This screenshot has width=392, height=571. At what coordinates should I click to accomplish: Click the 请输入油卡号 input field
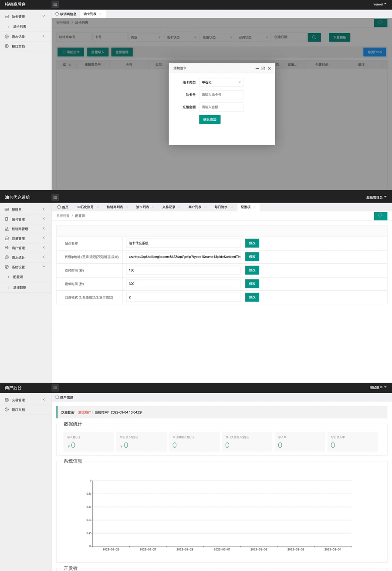(x=221, y=95)
